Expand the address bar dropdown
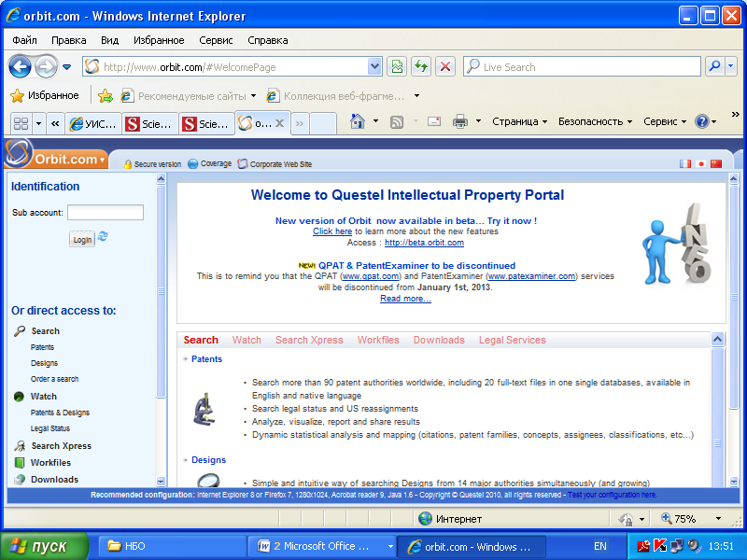747x560 pixels. point(375,66)
